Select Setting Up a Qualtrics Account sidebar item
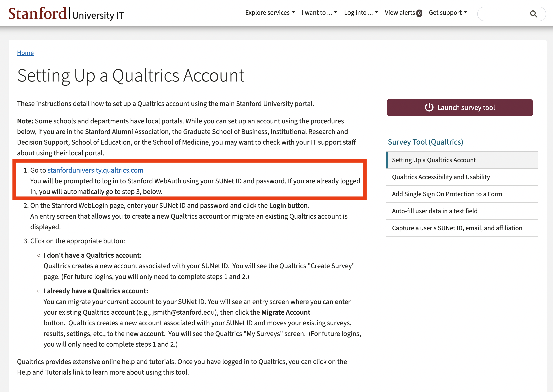The height and width of the screenshot is (392, 553). coord(434,160)
